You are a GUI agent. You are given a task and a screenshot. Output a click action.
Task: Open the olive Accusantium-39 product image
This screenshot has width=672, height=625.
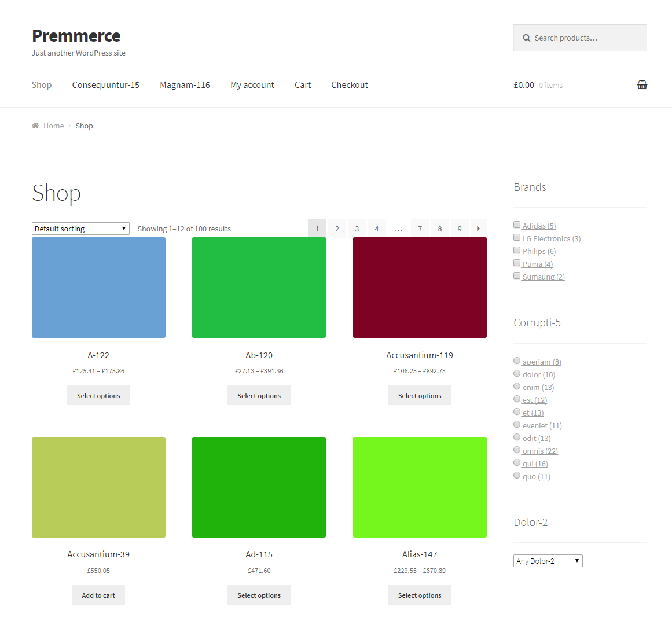(98, 487)
